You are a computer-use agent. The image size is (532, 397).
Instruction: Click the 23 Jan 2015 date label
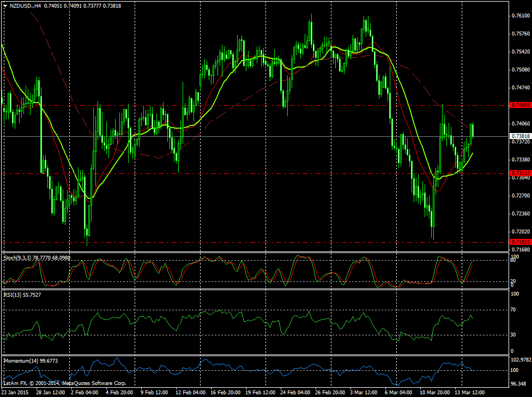(15, 392)
